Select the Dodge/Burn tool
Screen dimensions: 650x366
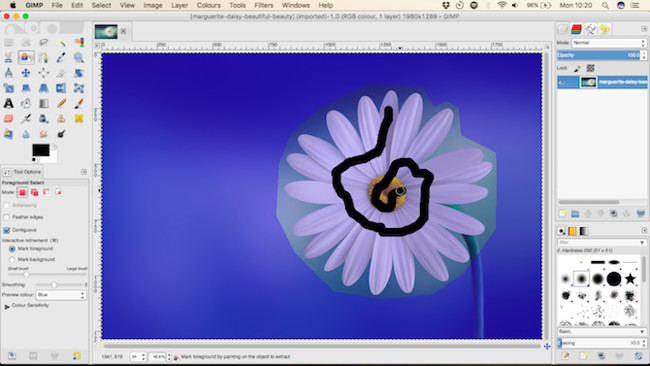(61, 133)
